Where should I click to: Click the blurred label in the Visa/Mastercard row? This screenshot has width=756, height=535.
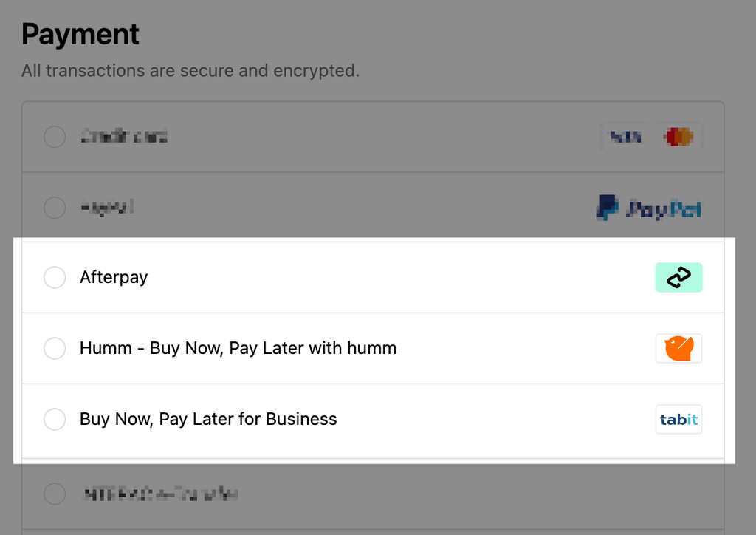[x=123, y=137]
